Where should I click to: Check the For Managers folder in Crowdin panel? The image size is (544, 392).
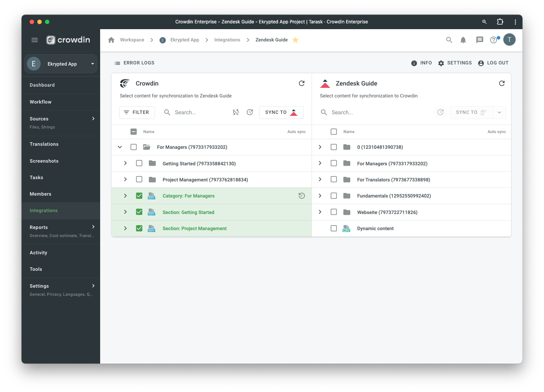(134, 147)
